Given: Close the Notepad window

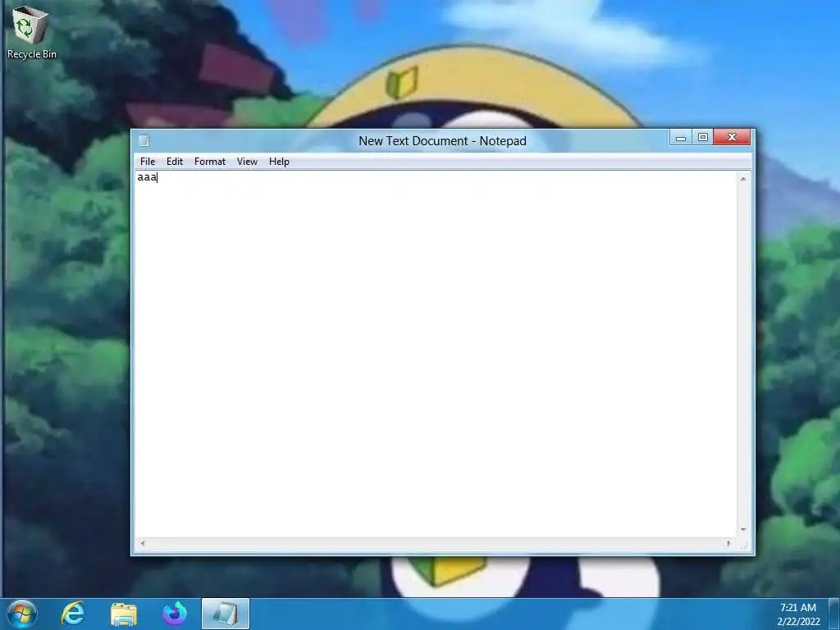Looking at the screenshot, I should coord(732,138).
